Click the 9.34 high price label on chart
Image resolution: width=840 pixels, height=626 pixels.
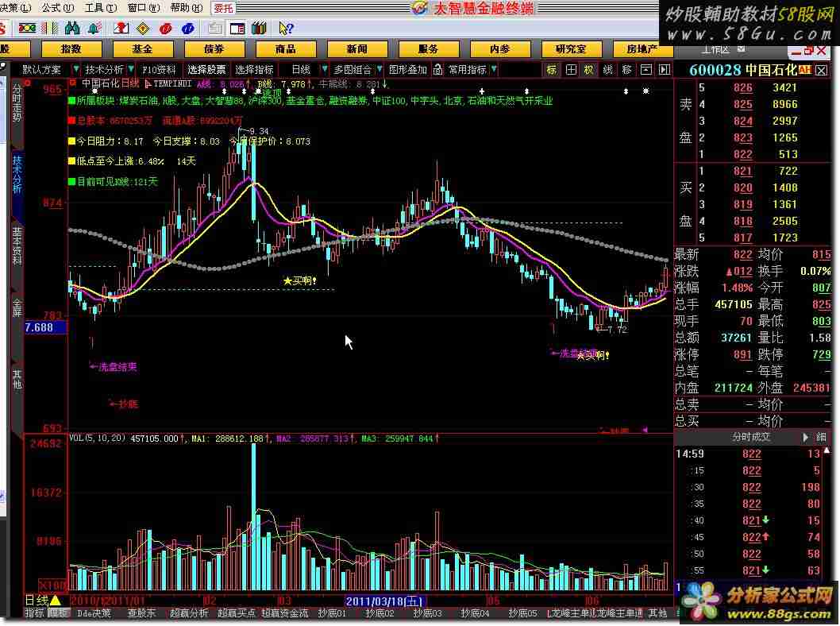259,131
